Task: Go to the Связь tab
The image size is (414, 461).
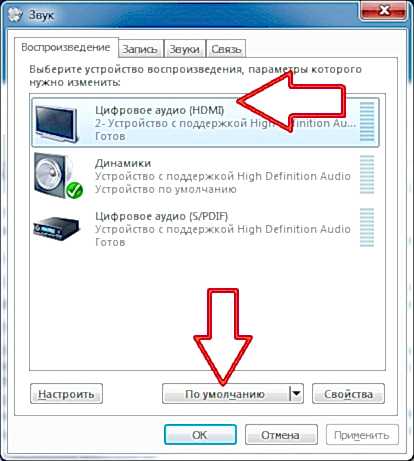Action: coord(226,49)
